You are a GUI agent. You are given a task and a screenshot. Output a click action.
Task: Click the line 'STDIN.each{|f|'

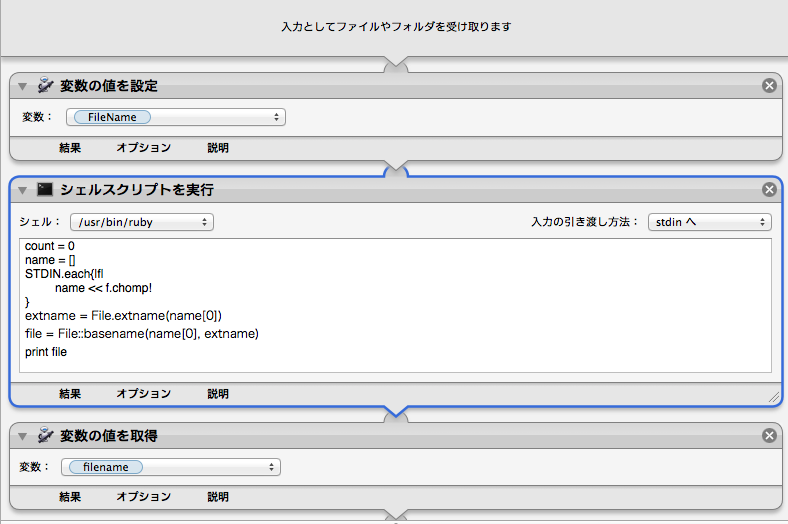pyautogui.click(x=64, y=274)
